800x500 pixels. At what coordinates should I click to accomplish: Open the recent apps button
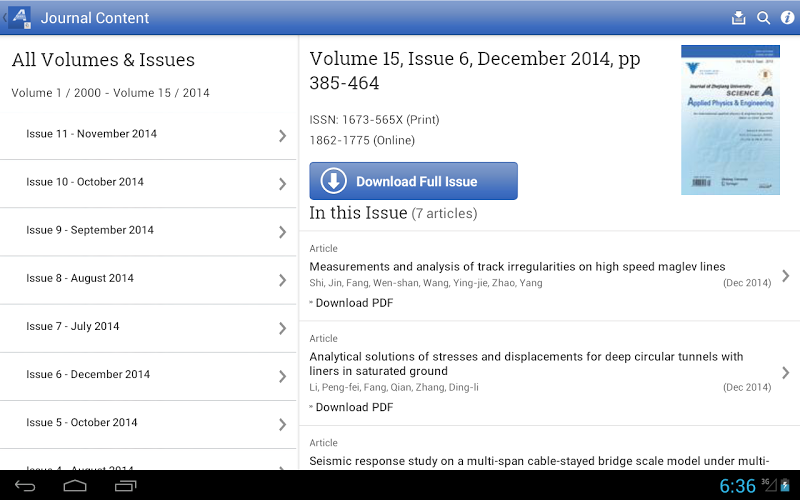[x=126, y=486]
